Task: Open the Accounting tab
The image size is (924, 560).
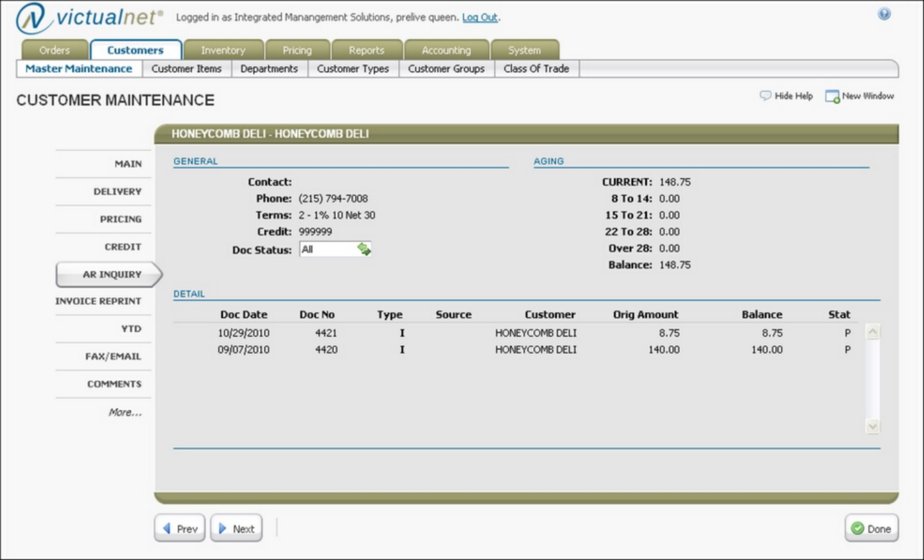Action: click(x=446, y=50)
